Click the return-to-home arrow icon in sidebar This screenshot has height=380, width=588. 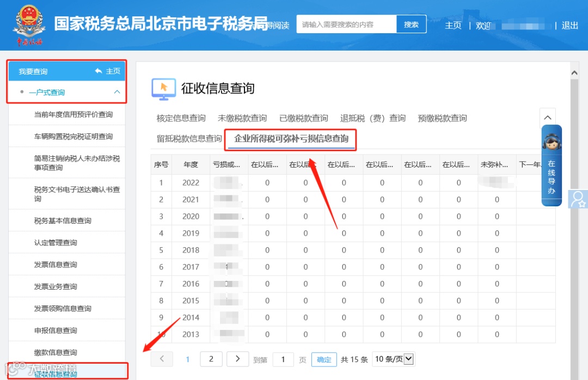pos(99,71)
